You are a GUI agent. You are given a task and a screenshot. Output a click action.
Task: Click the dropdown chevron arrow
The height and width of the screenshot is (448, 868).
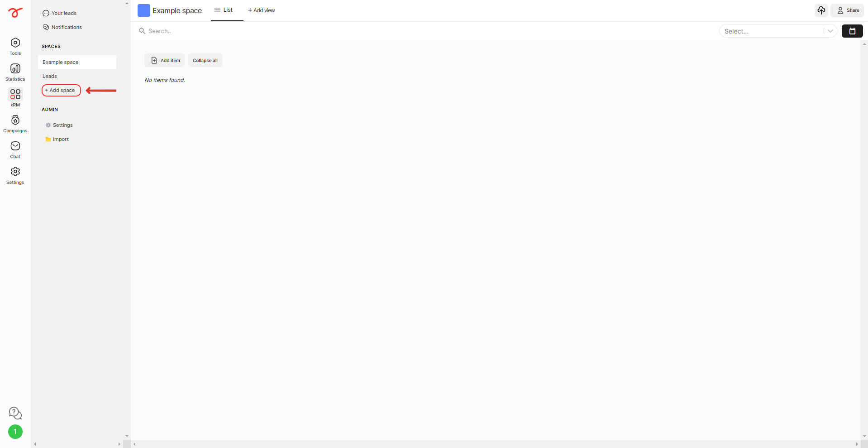830,31
